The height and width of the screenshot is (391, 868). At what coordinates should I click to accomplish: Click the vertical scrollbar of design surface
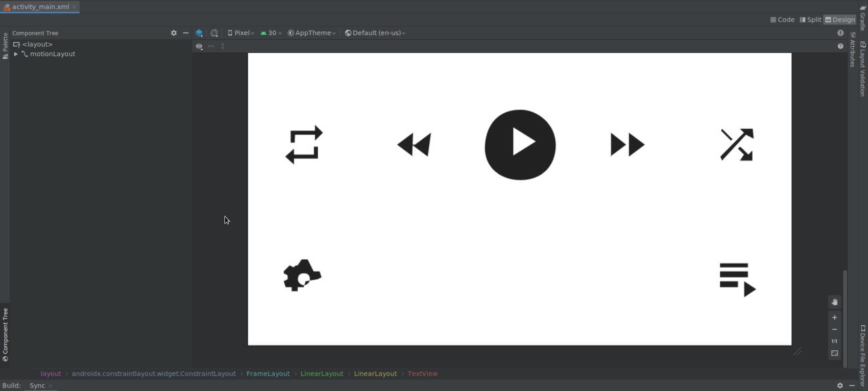click(845, 317)
